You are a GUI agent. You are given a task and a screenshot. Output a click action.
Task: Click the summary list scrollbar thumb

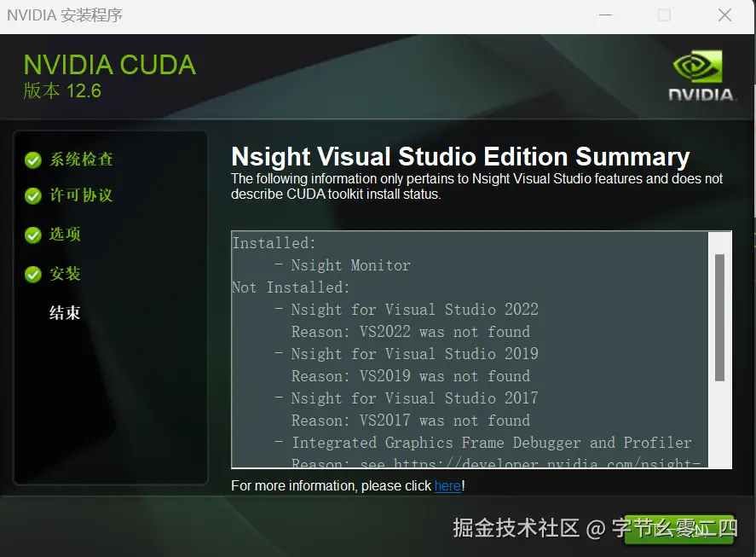[719, 317]
